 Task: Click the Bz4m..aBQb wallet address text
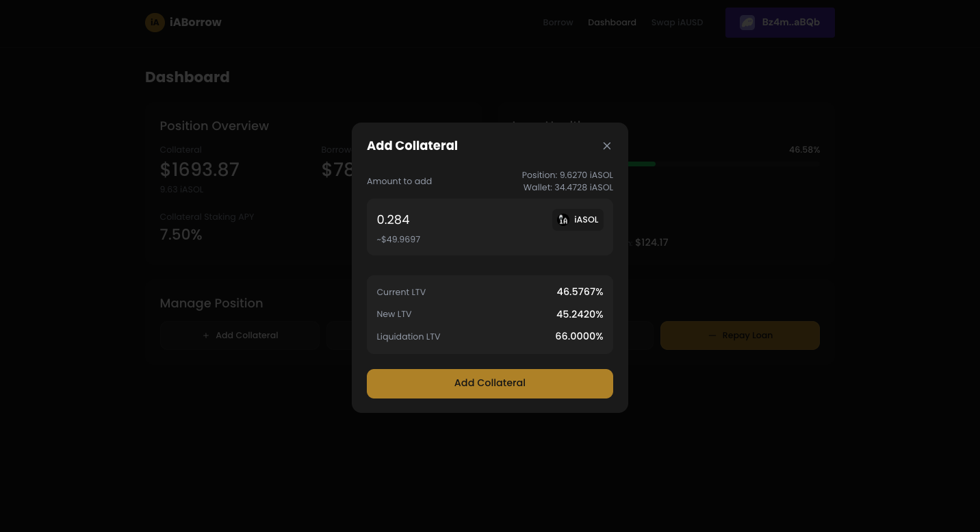(x=790, y=23)
